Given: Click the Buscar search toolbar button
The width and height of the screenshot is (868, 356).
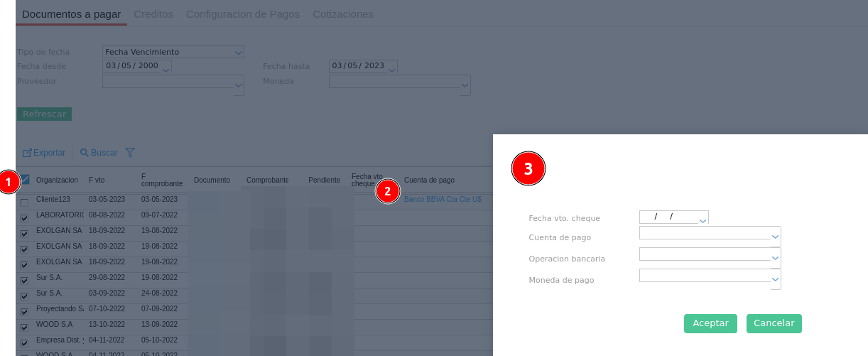Looking at the screenshot, I should click(x=99, y=153).
